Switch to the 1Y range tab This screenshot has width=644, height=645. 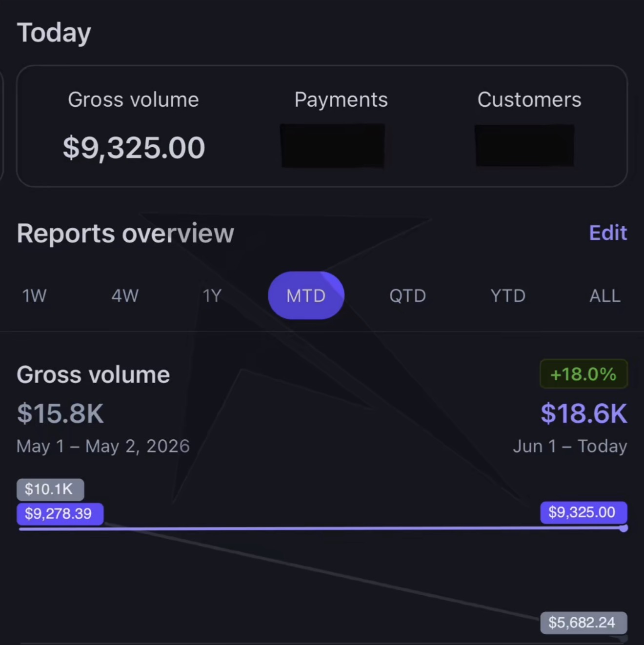(212, 295)
